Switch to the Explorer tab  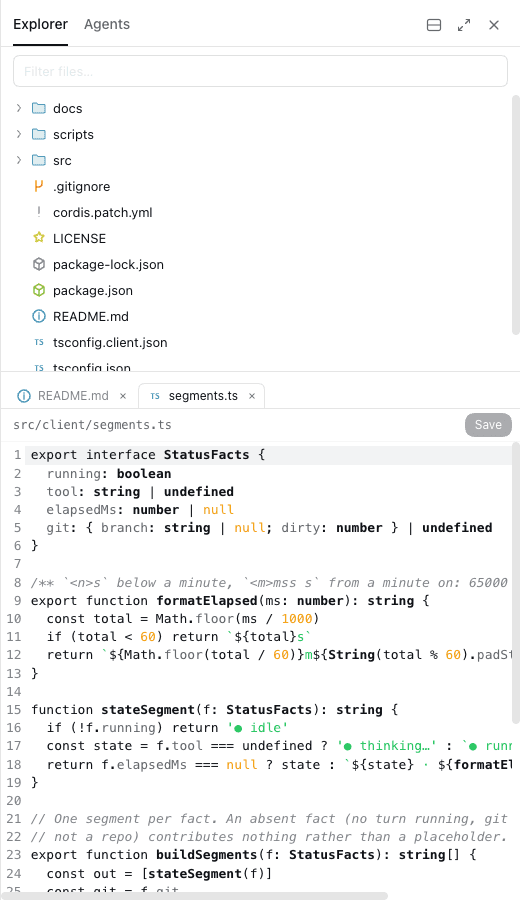(40, 24)
